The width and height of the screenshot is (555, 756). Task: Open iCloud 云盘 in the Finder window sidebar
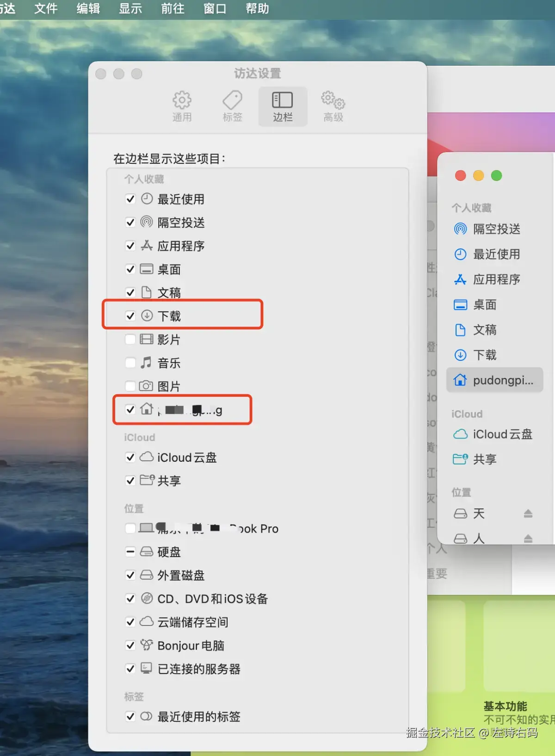(x=494, y=434)
